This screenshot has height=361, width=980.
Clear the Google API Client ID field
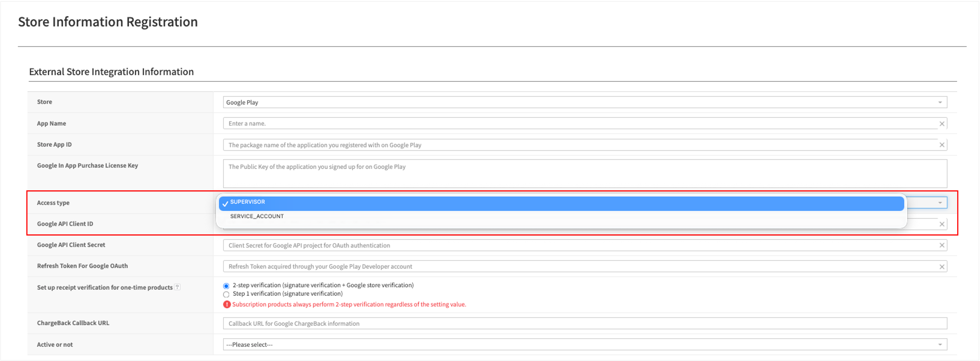[942, 224]
